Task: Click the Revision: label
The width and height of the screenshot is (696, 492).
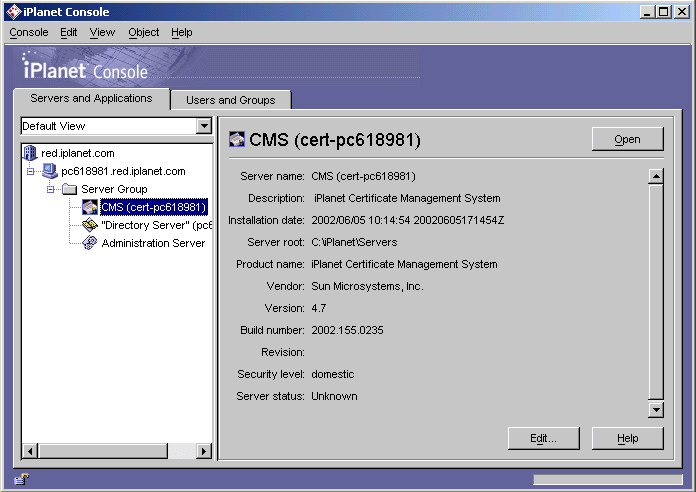Action: [x=283, y=352]
